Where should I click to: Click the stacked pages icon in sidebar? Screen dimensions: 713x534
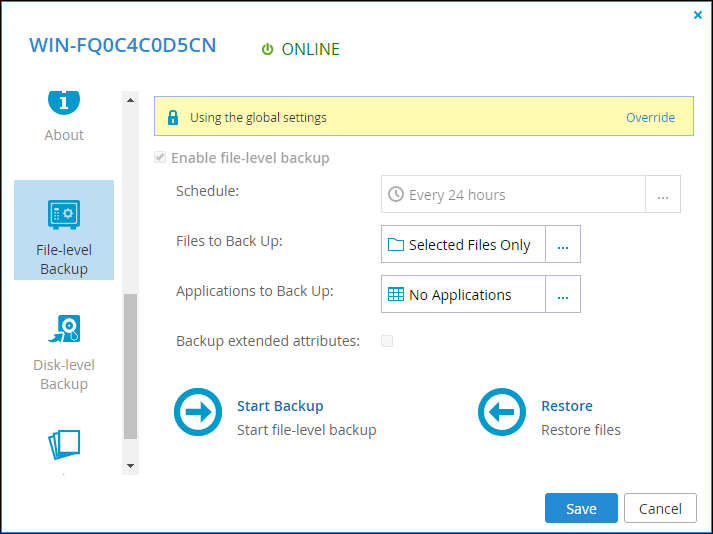coord(64,444)
